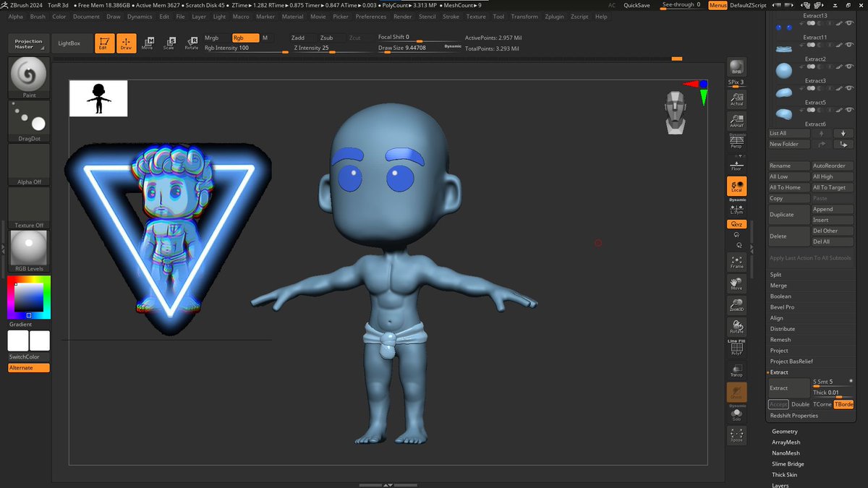Expand the Geometry palette section
868x488 pixels.
[x=785, y=432]
